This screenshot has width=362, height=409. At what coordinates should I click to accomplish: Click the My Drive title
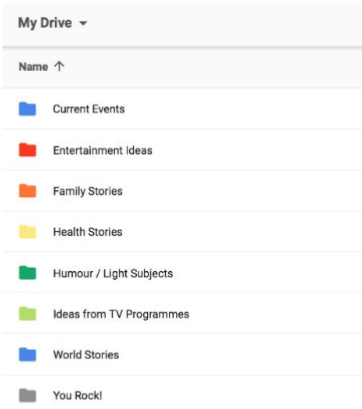[x=45, y=23]
